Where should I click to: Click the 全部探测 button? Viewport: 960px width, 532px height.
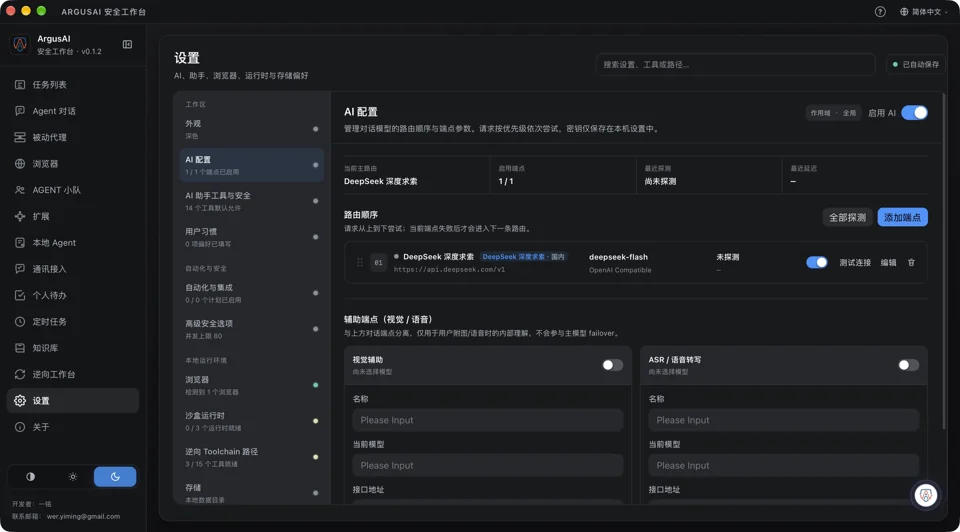(x=847, y=217)
